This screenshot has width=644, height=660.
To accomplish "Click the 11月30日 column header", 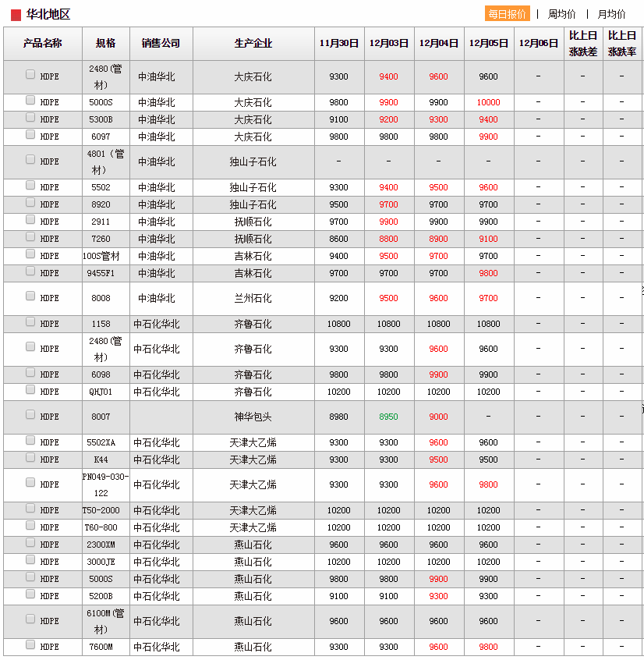I will coord(339,44).
